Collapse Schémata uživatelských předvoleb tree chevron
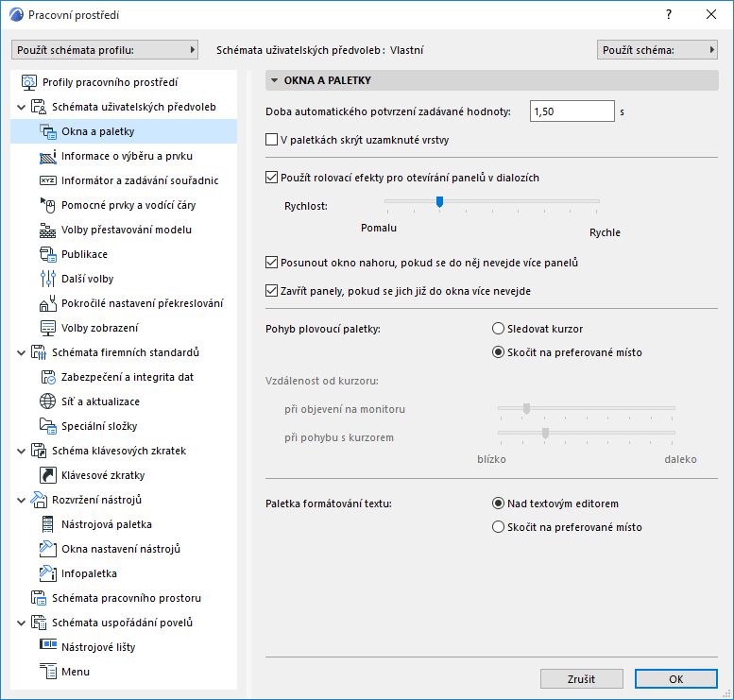Screen dimensions: 734x700 (x=21, y=108)
